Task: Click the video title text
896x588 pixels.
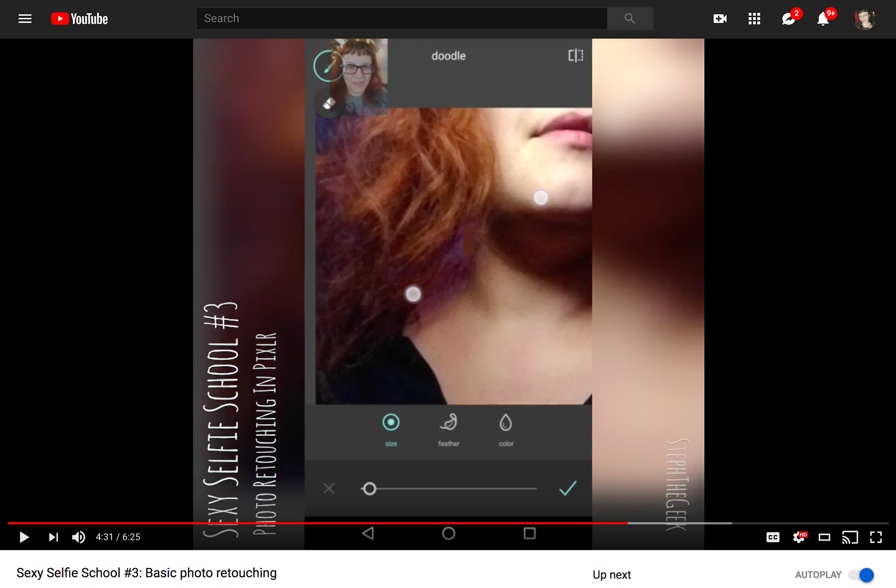Action: [147, 573]
